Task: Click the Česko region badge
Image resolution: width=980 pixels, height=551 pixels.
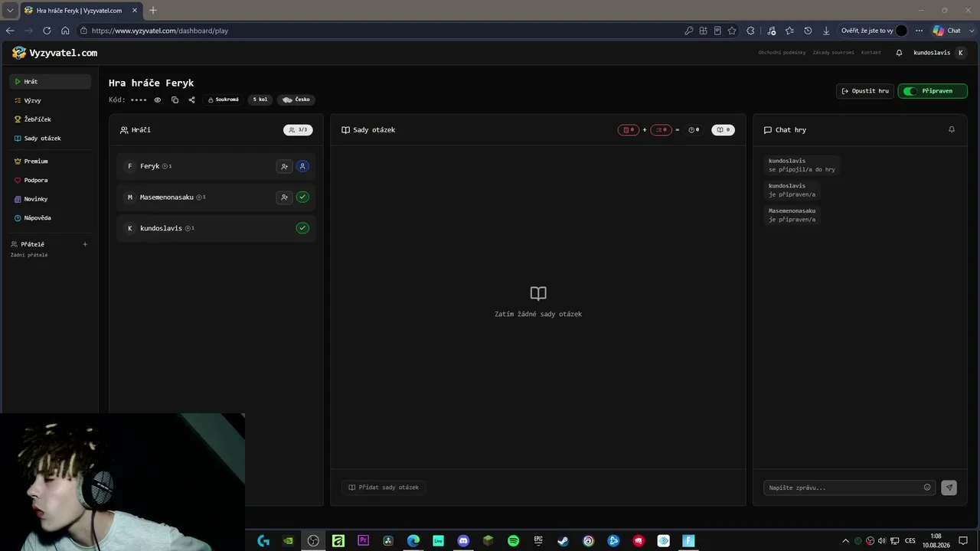Action: pyautogui.click(x=296, y=99)
